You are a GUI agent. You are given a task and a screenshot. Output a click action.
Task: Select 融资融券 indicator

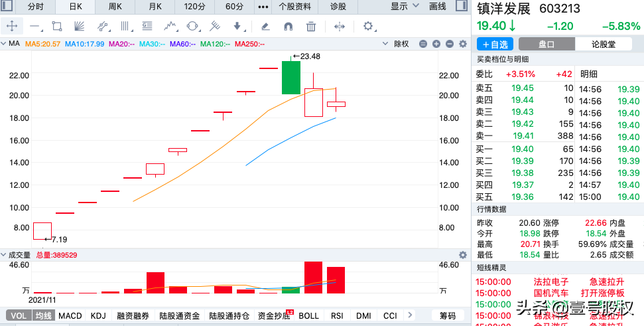(133, 316)
